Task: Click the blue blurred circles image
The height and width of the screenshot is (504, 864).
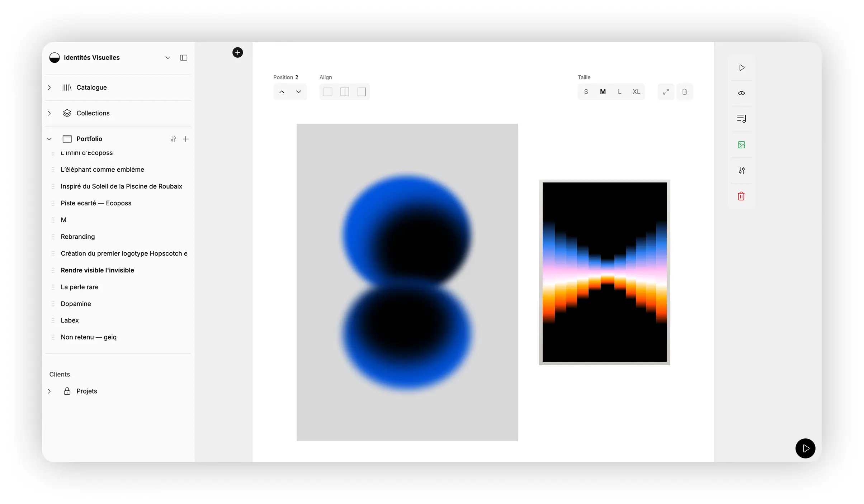Action: tap(407, 282)
